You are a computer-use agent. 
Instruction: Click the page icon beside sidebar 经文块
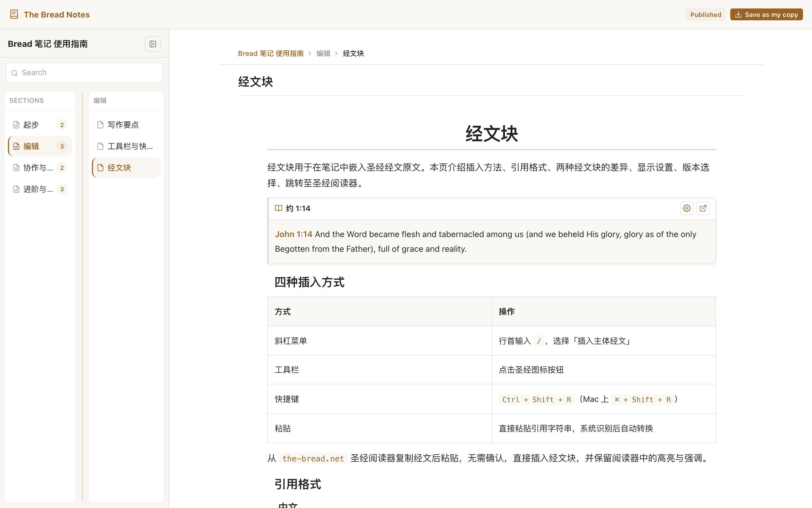[x=100, y=168]
